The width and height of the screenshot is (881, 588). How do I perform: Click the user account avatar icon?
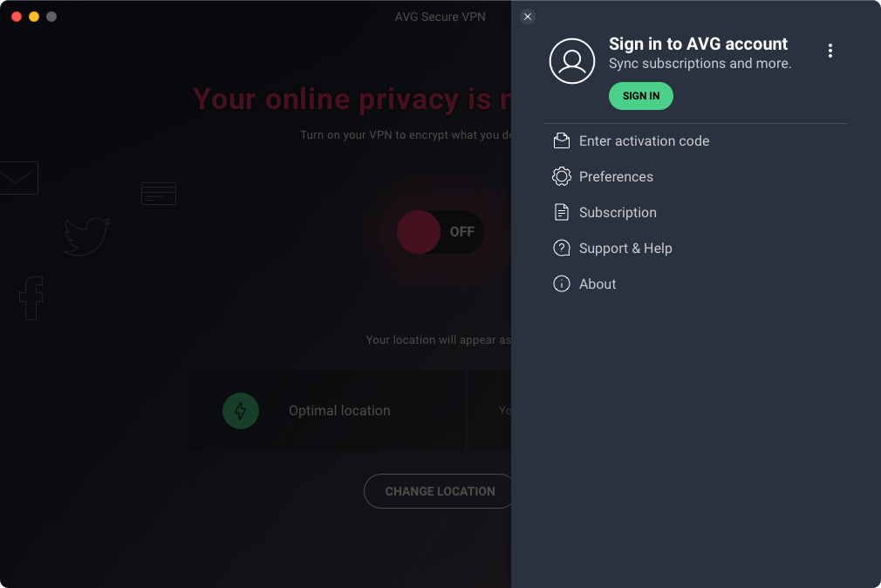click(572, 61)
